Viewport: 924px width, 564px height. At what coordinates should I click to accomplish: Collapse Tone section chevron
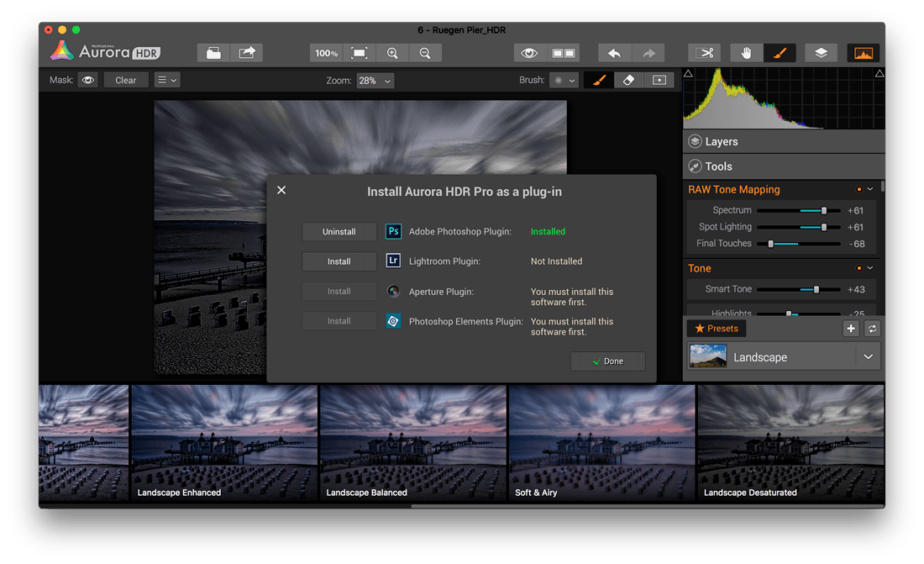point(870,268)
